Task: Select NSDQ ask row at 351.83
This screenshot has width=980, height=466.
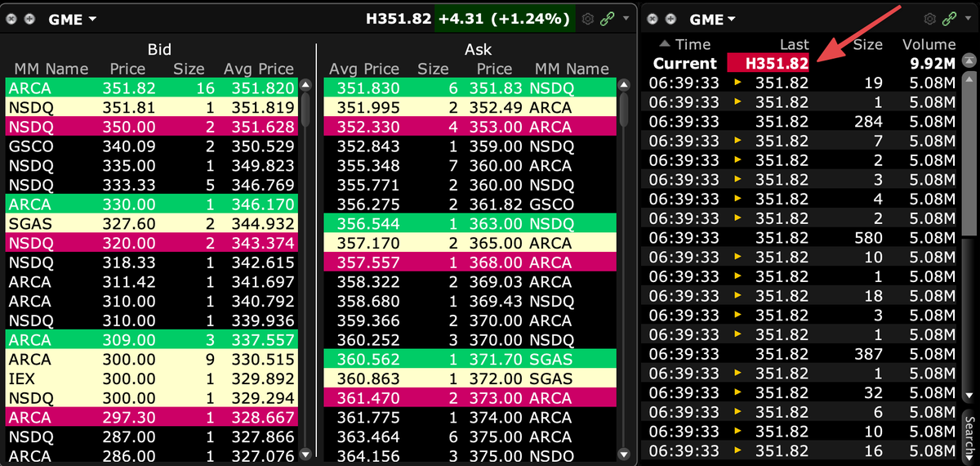Action: [x=471, y=88]
